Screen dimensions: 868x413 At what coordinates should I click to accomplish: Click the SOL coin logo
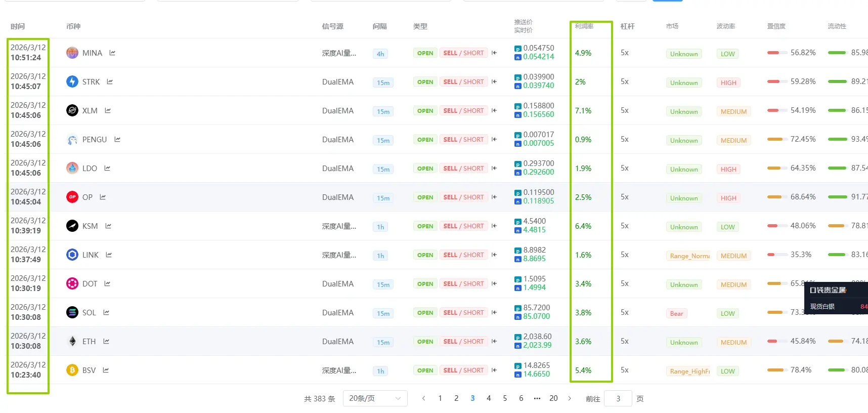click(72, 312)
